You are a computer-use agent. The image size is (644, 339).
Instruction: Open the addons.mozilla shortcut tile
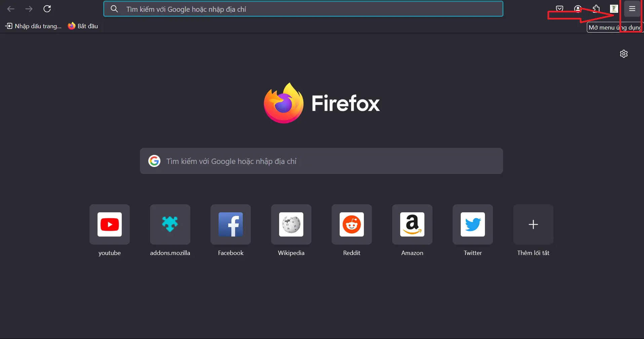tap(170, 224)
